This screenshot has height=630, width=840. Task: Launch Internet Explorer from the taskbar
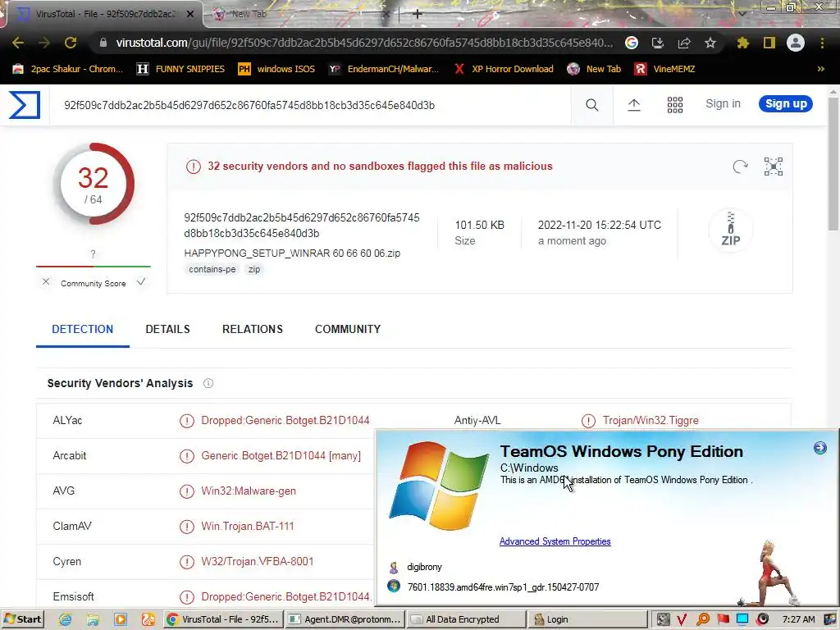coord(66,619)
